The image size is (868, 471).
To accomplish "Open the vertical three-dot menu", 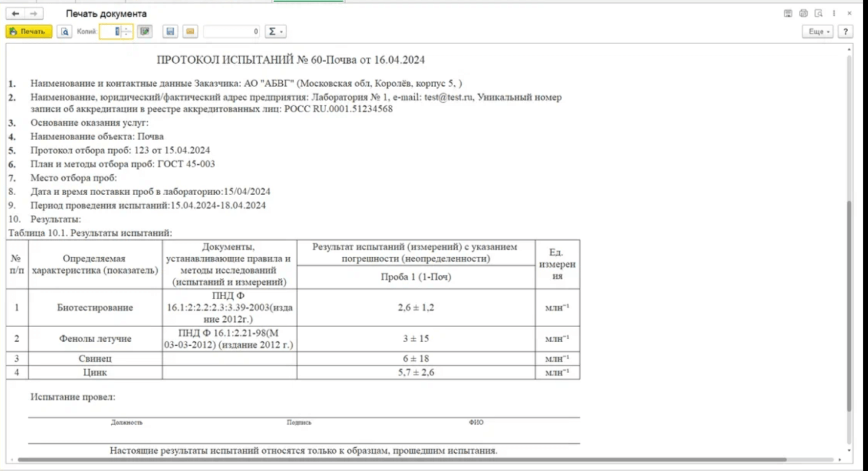I will (834, 13).
